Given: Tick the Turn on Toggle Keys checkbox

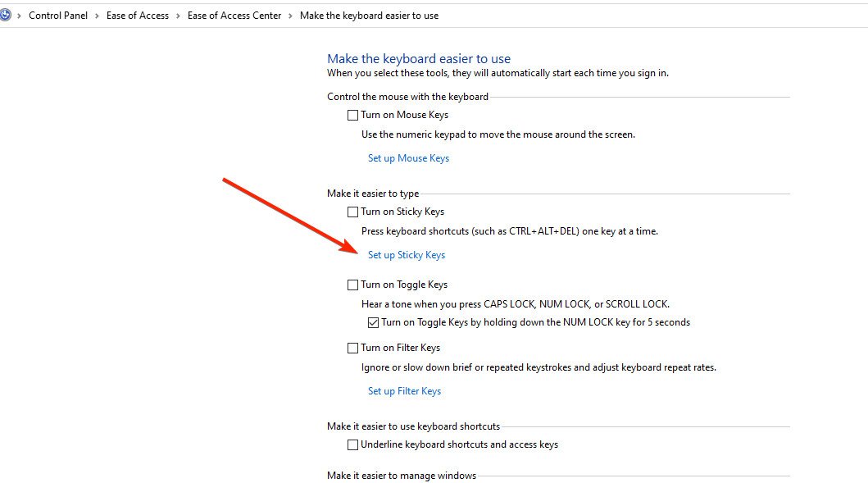Looking at the screenshot, I should click(353, 285).
